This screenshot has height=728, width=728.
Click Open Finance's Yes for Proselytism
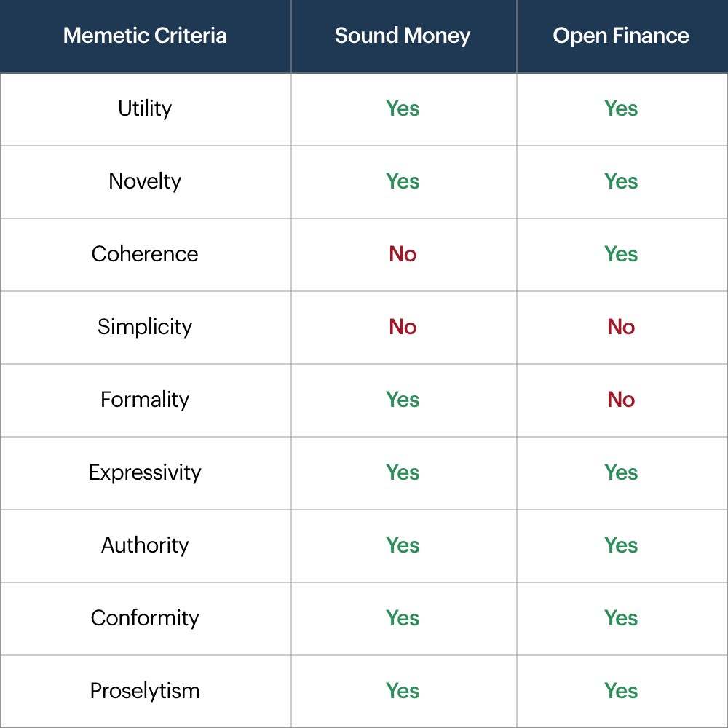coord(621,691)
